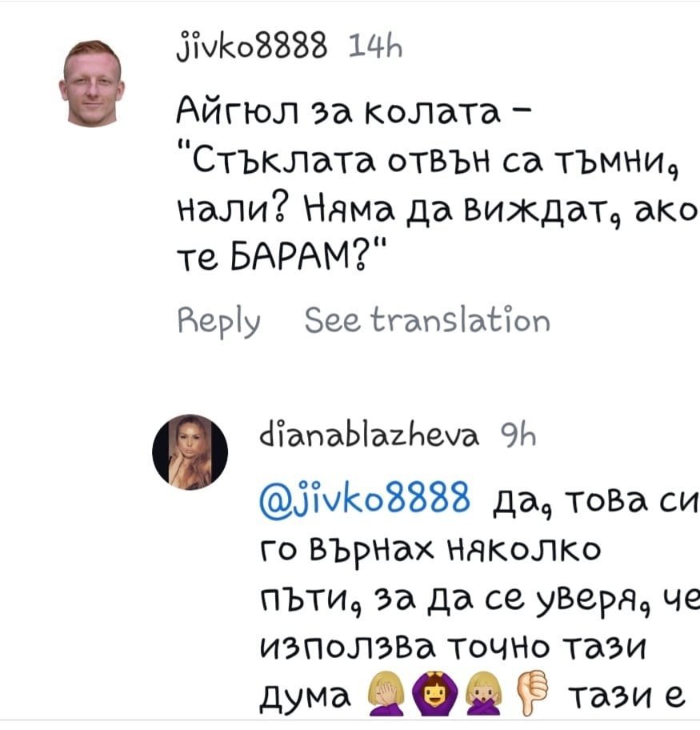Reply to jivko8888's comment
Image resolution: width=700 pixels, height=730 pixels.
[218, 321]
